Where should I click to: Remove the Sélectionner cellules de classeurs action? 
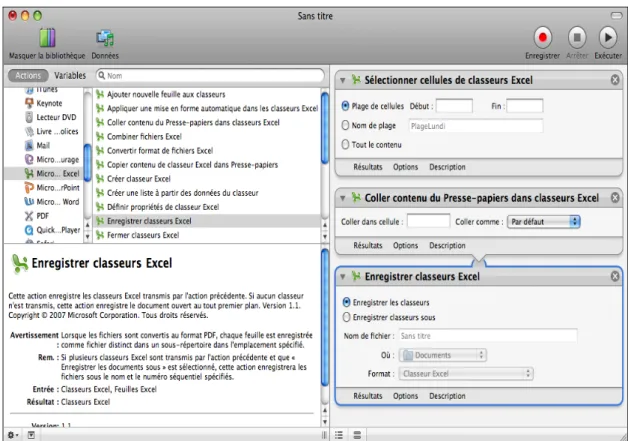615,80
